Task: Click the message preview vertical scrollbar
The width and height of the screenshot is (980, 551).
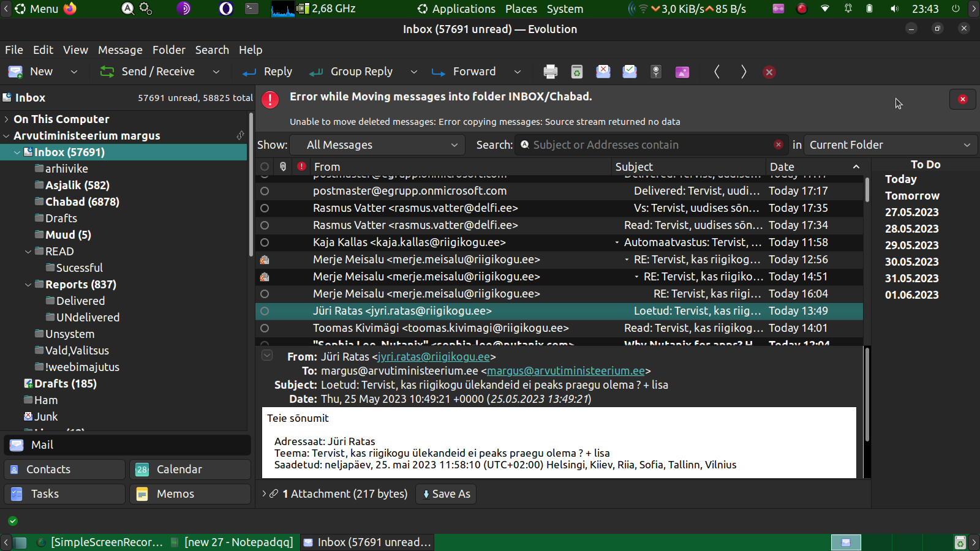Action: [867, 394]
